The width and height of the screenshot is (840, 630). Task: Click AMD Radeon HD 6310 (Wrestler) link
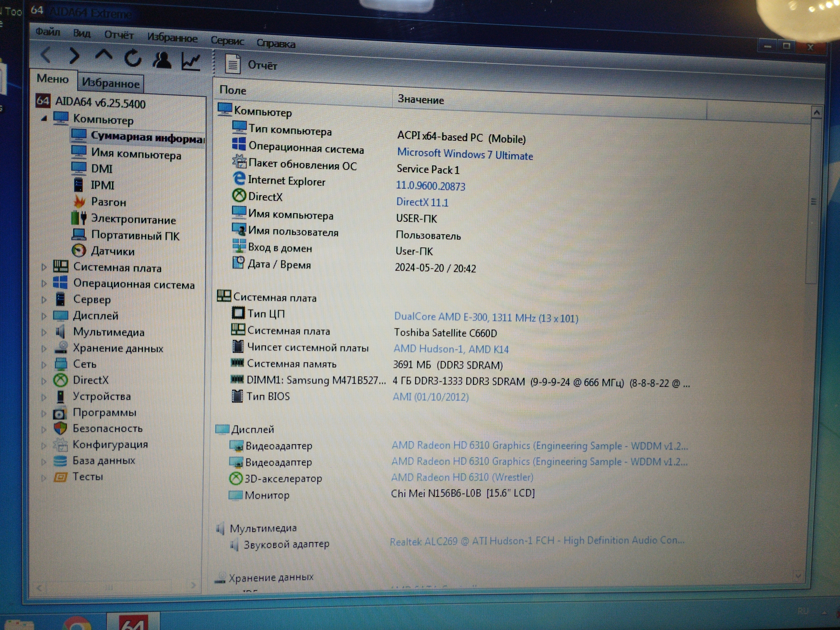pyautogui.click(x=462, y=477)
